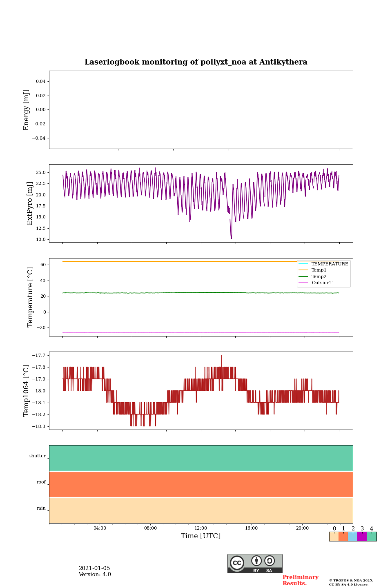This screenshot has width=392, height=588.
Task: Click the green 'shutter' status band
Action: [201, 458]
